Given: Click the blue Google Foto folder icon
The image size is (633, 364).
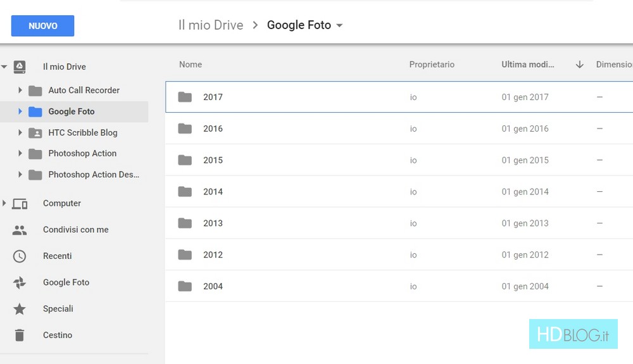Looking at the screenshot, I should pos(35,112).
